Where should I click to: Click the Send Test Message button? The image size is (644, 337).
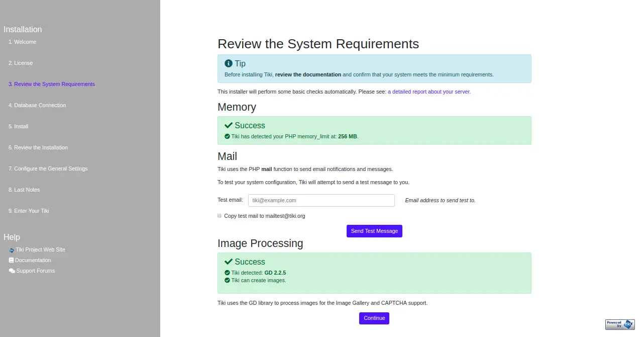(x=374, y=231)
